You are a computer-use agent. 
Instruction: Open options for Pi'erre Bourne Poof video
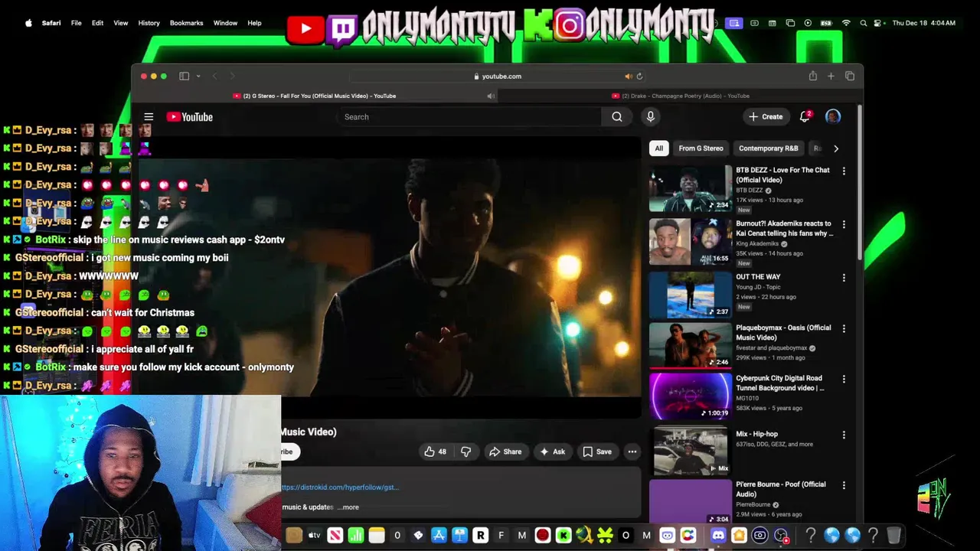pyautogui.click(x=844, y=485)
